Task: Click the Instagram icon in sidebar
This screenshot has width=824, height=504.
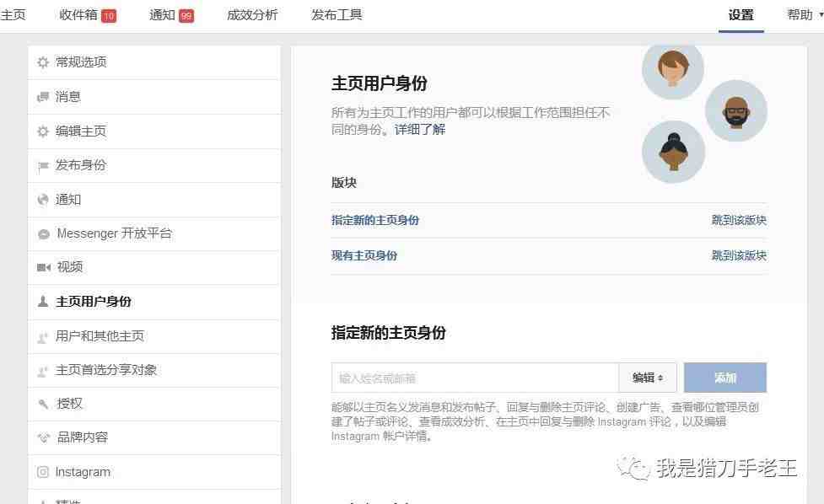Action: pyautogui.click(x=43, y=472)
